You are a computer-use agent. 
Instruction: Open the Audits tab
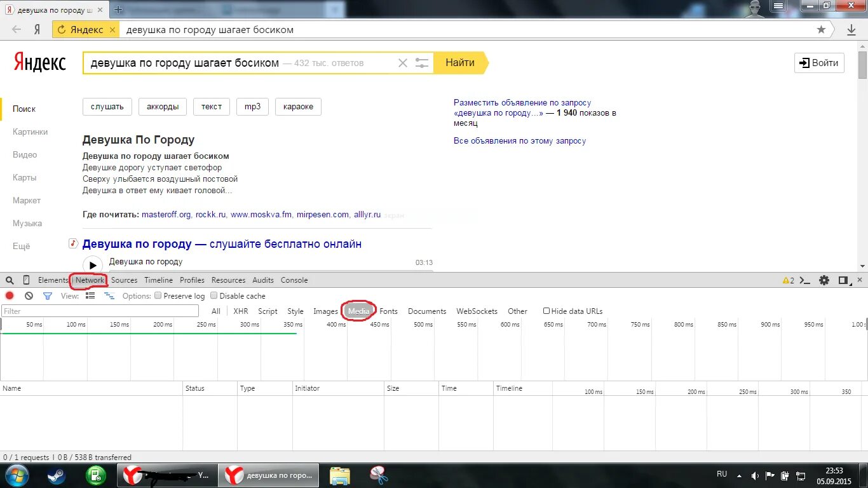pyautogui.click(x=263, y=280)
